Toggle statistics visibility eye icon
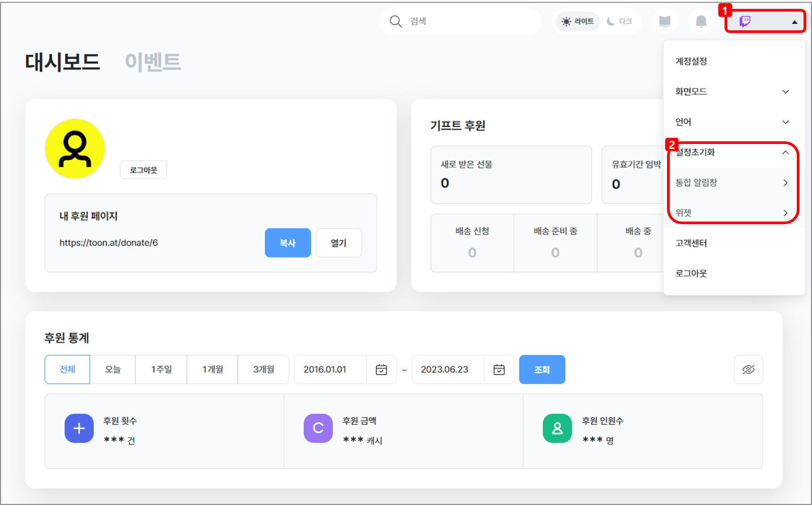Viewport: 812px width, 505px height. [x=748, y=370]
